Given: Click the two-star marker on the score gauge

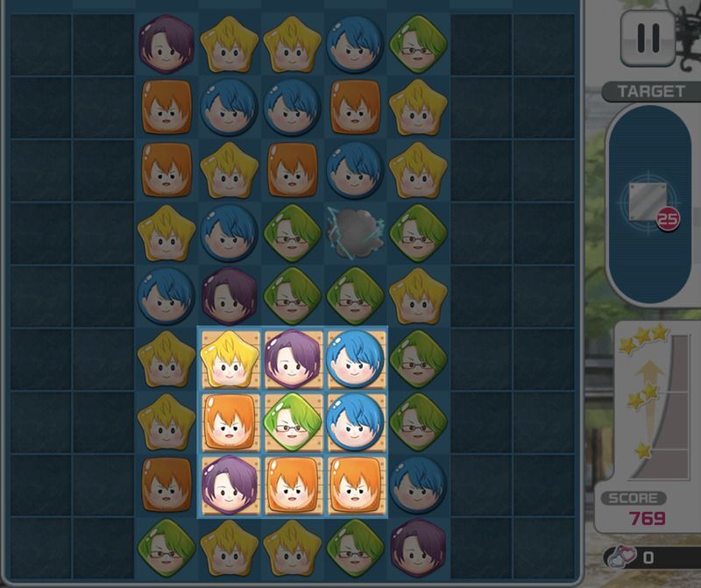Looking at the screenshot, I should (x=643, y=396).
